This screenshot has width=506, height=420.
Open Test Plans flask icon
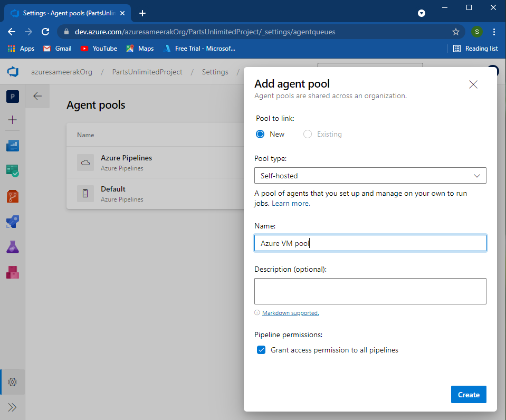pos(12,246)
